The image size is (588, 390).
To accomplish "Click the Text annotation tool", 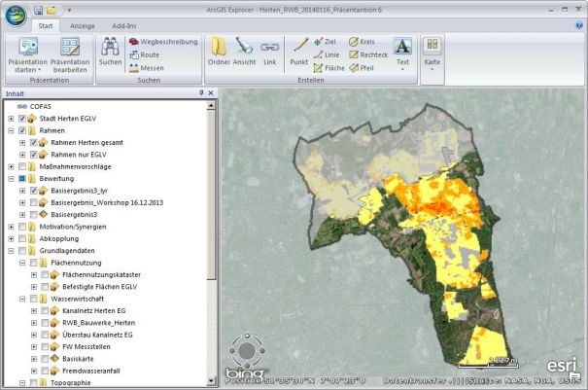I will 402,54.
